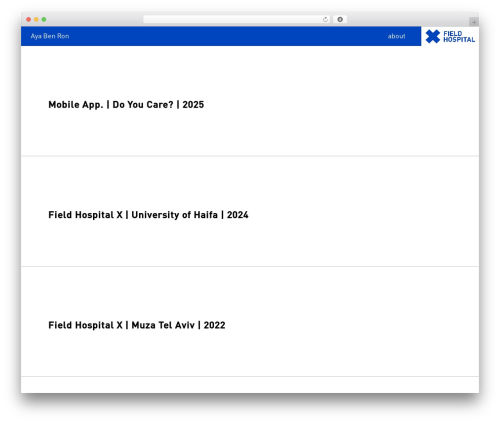Reload the page with the refresh icon
Screen dimensions: 500x423
point(325,19)
